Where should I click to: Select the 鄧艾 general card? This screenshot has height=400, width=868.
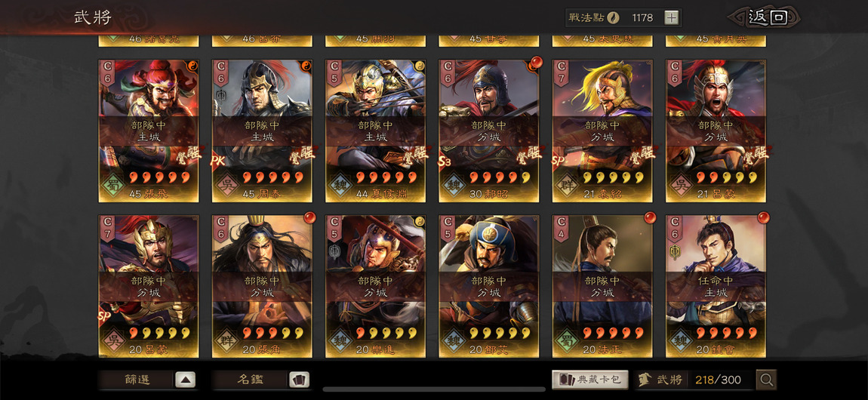point(489,286)
